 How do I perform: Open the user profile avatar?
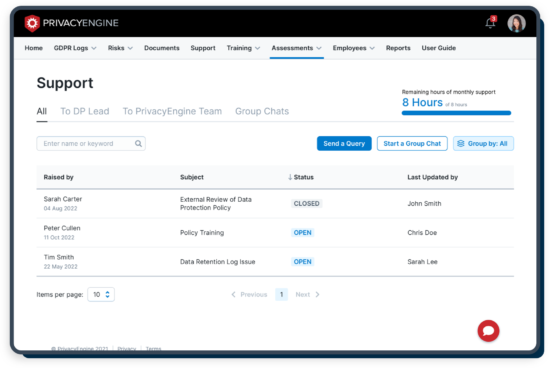516,23
